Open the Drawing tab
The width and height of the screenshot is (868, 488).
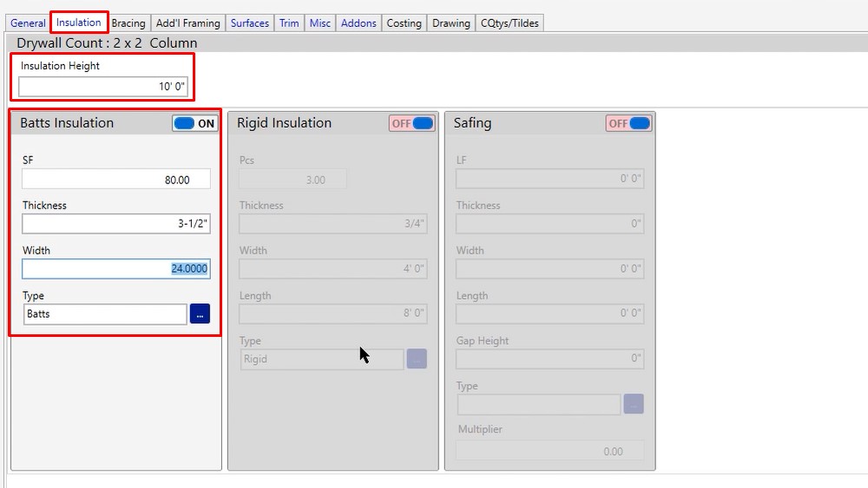click(451, 23)
